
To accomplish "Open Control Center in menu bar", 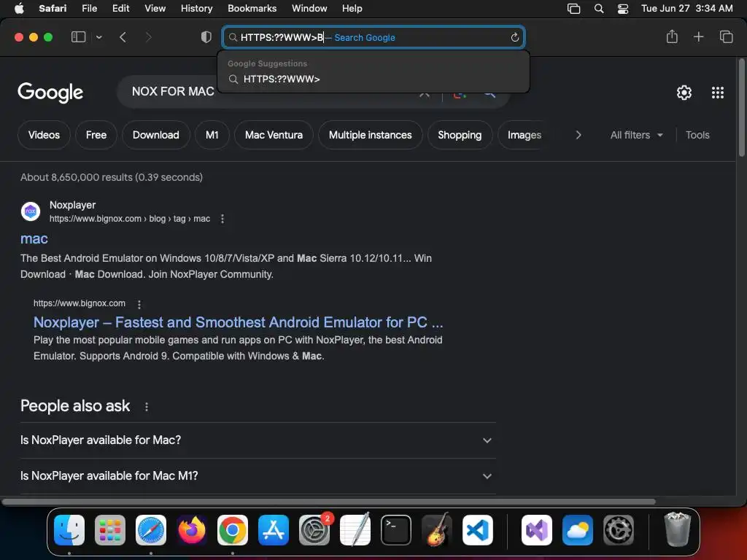I will pos(623,8).
